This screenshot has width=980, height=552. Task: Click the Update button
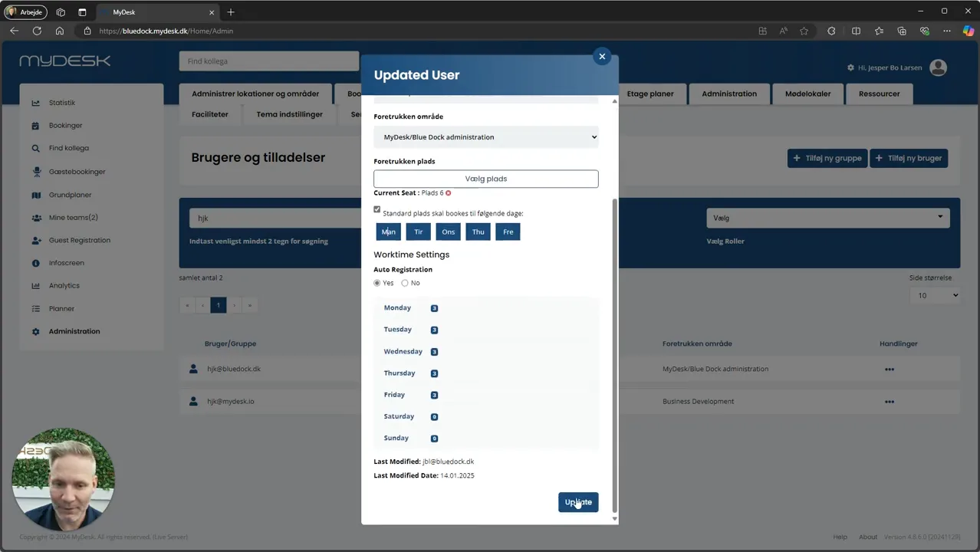pos(578,502)
